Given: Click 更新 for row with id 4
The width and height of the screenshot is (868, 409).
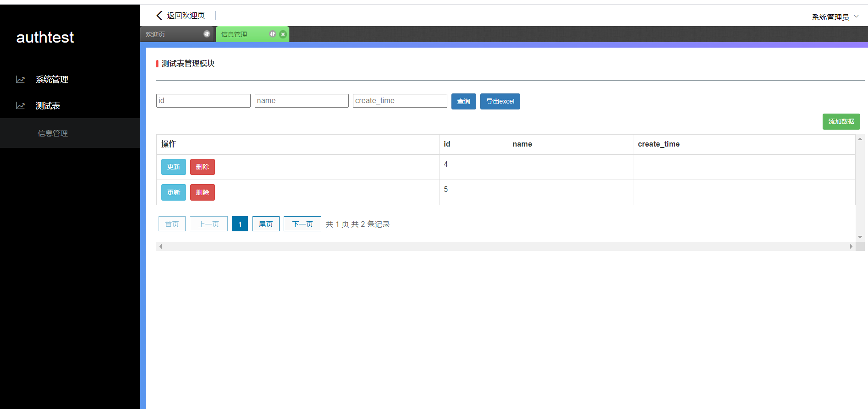Looking at the screenshot, I should (x=174, y=167).
